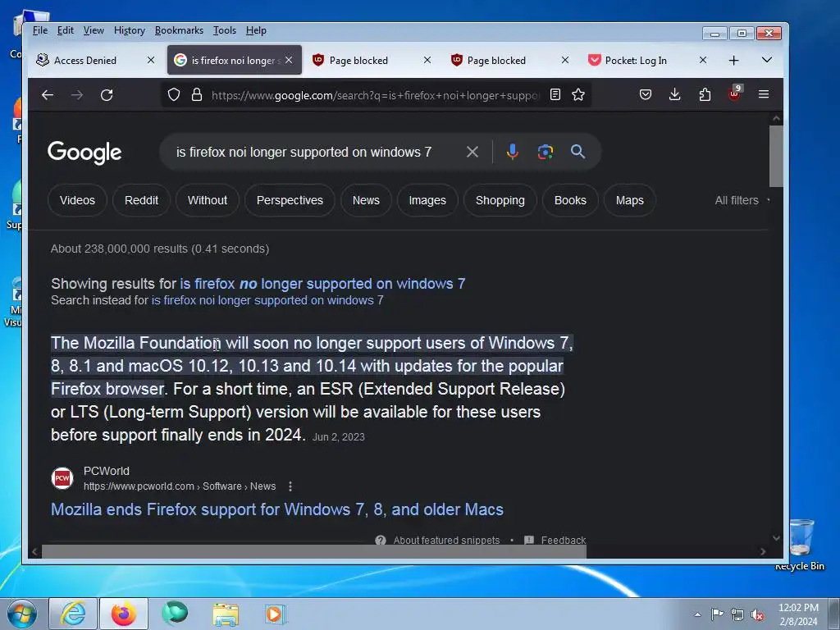
Task: Open the History menu
Action: click(x=130, y=30)
